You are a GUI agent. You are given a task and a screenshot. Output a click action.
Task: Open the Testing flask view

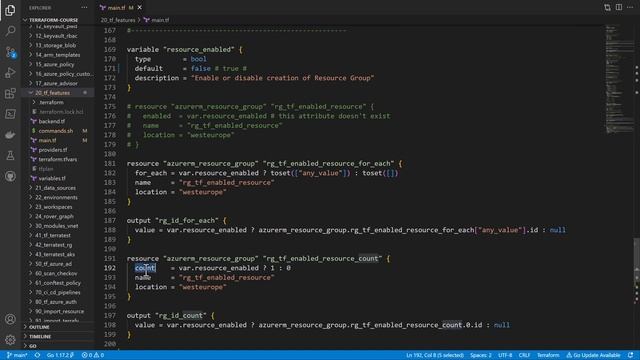[10, 156]
